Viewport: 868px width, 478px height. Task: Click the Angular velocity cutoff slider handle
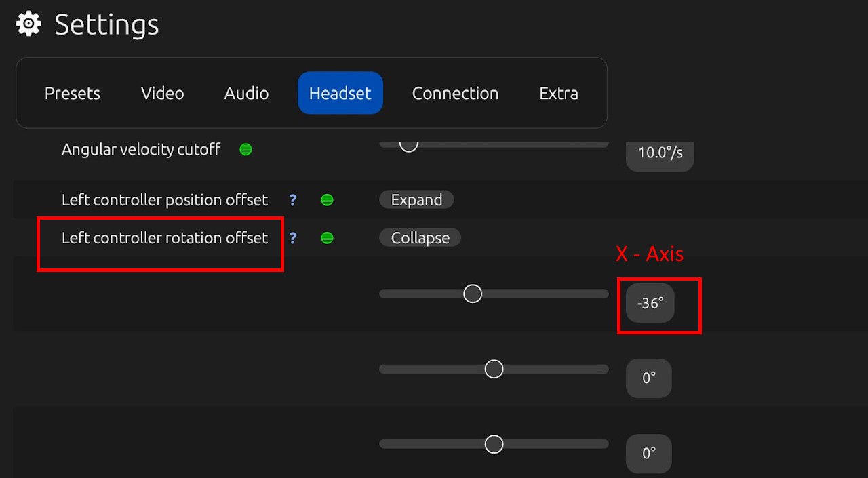pyautogui.click(x=408, y=144)
